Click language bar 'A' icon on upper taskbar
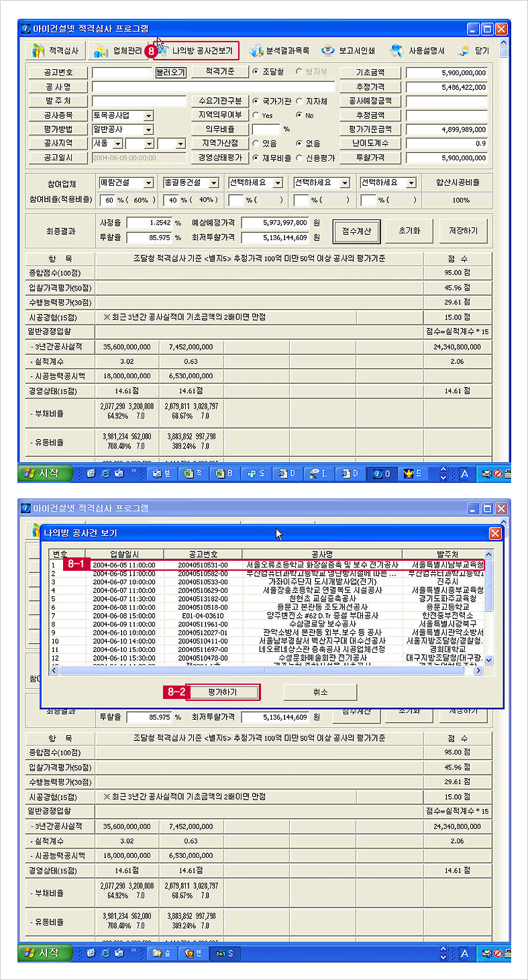 [463, 474]
